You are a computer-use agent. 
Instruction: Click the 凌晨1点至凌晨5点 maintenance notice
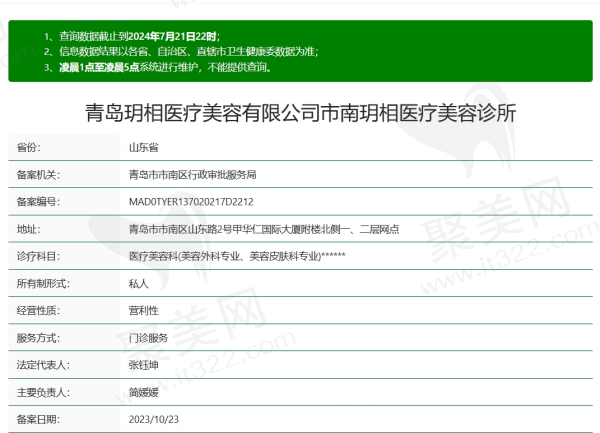click(158, 68)
